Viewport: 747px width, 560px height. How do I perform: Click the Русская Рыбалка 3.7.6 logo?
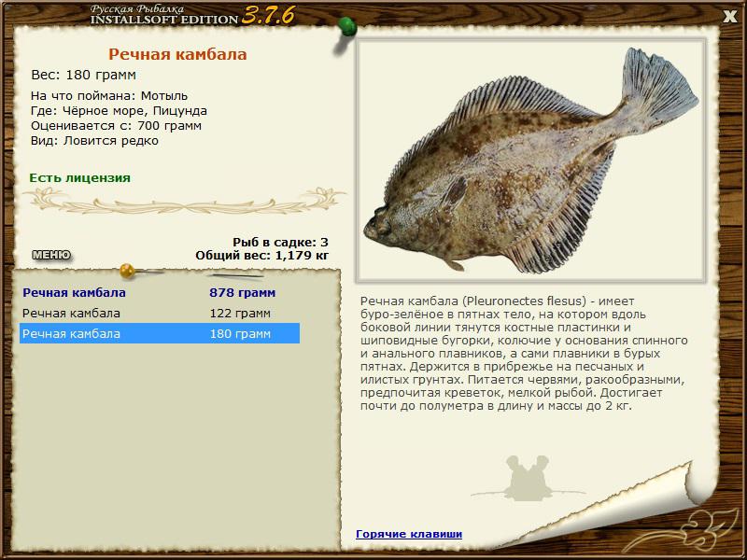[179, 14]
